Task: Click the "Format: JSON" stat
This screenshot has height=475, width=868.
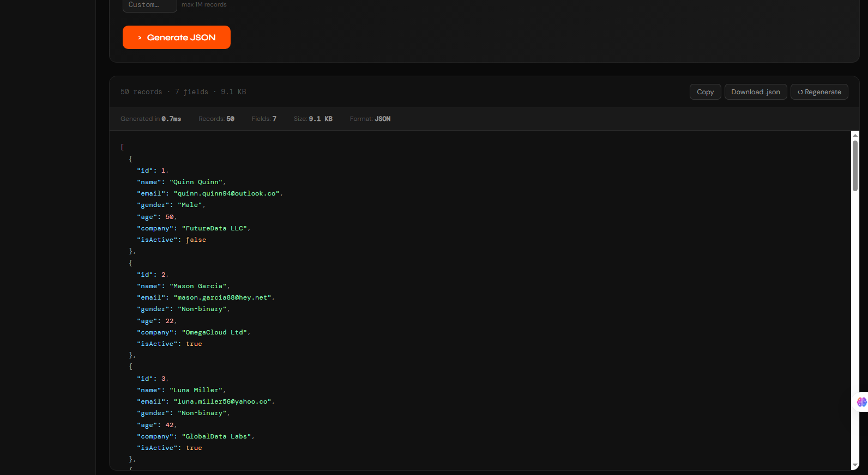Action: point(370,119)
